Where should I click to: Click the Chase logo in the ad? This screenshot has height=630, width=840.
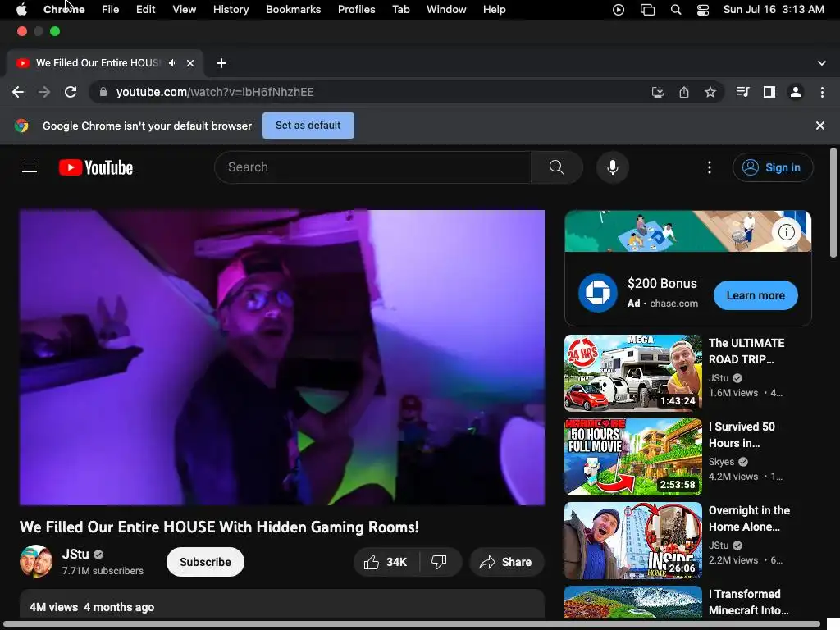pyautogui.click(x=598, y=293)
